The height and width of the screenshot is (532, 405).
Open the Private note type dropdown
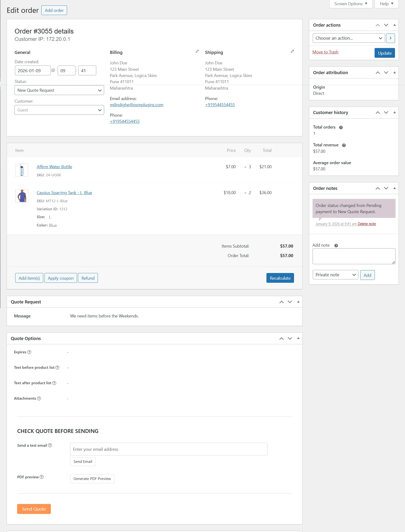pyautogui.click(x=335, y=275)
